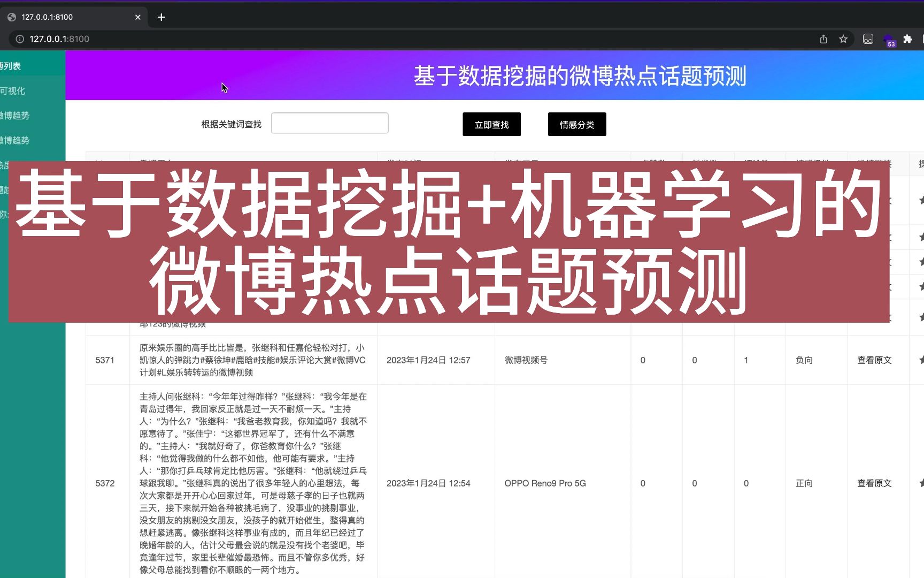The width and height of the screenshot is (924, 578).
Task: Click the 情感分类 button
Action: pyautogui.click(x=577, y=124)
